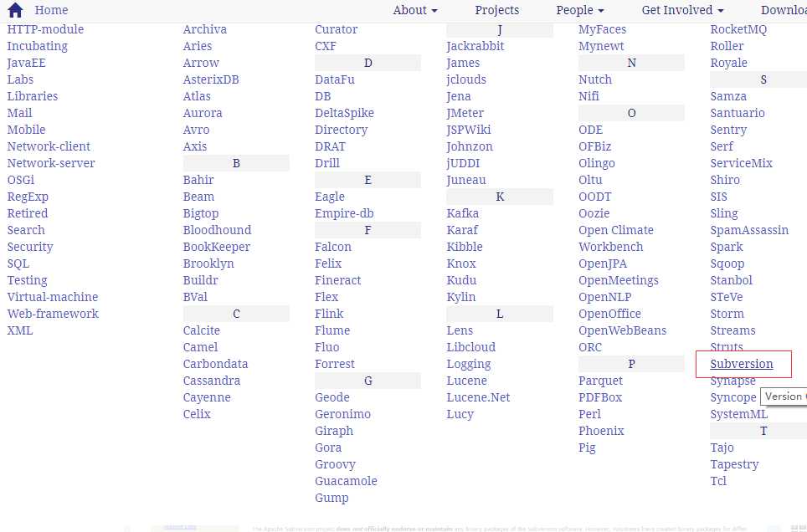Visit the Spark project link
Image resolution: width=807 pixels, height=532 pixels.
point(726,247)
